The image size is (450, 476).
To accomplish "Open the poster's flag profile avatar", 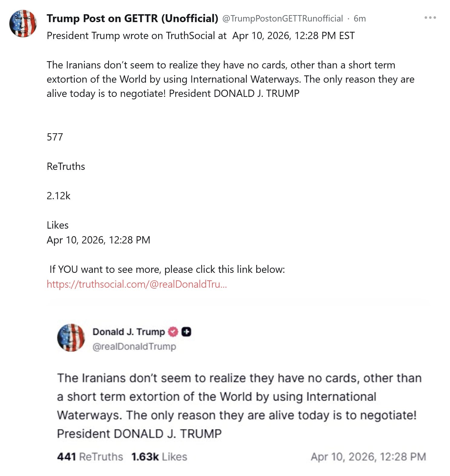I will coord(23,24).
